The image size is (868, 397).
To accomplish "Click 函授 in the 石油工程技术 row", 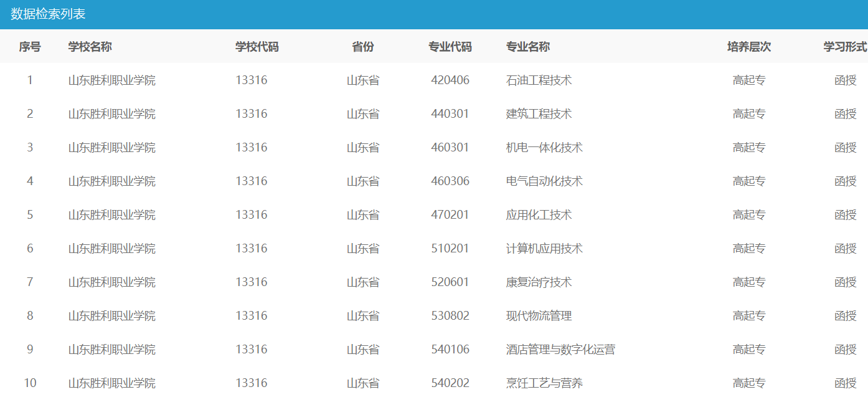I will [x=846, y=80].
